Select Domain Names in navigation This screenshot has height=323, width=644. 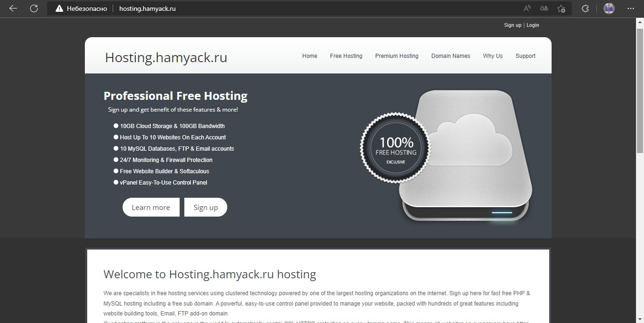451,56
